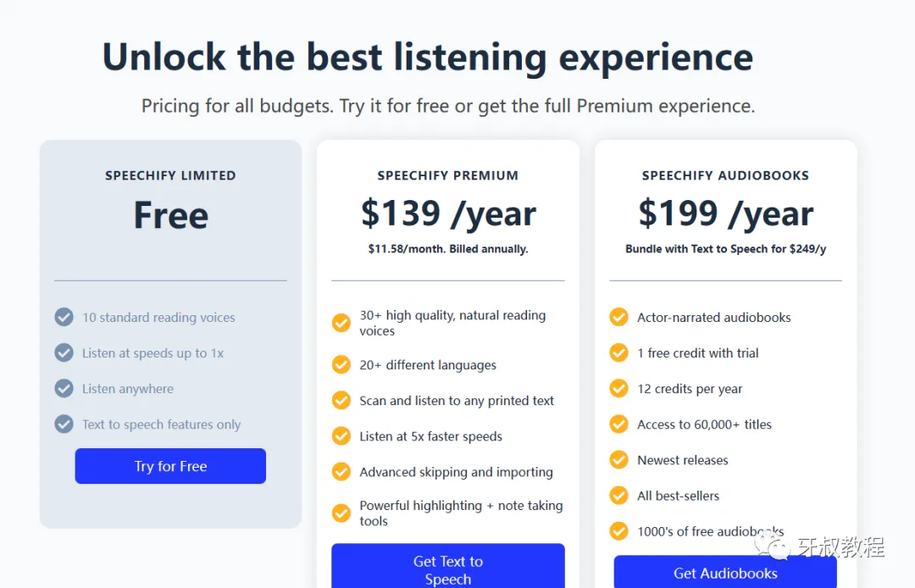Click checkmark beside "Scan and listen to any printed text"

tap(341, 400)
